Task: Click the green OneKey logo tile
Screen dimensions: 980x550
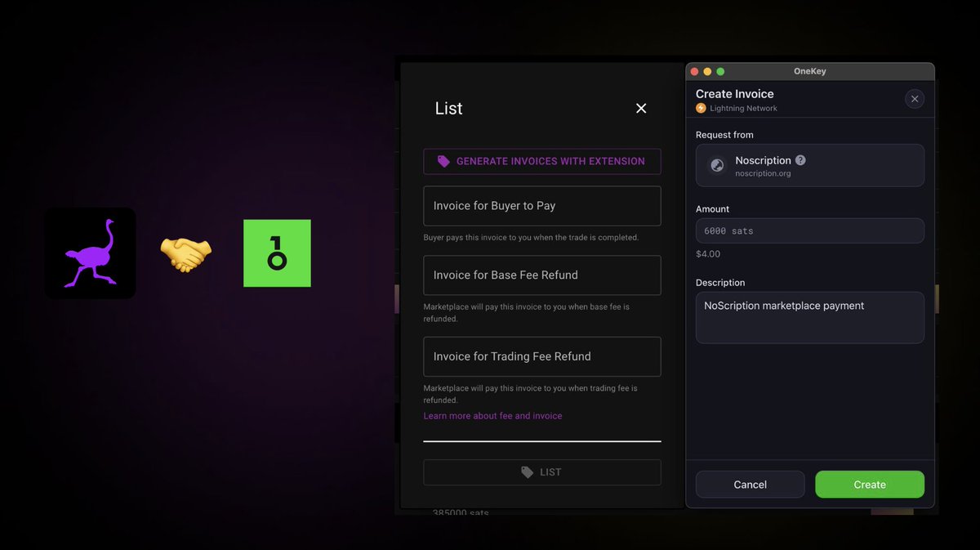Action: tap(277, 253)
